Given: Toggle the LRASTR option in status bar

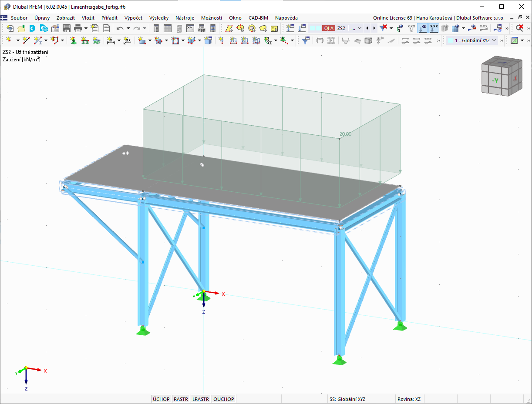Looking at the screenshot, I should 201,399.
